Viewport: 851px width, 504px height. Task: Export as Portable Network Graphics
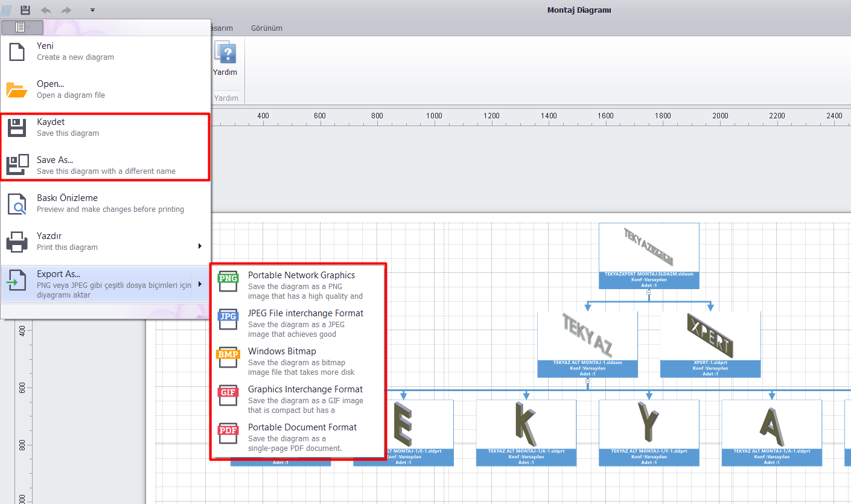coord(298,285)
